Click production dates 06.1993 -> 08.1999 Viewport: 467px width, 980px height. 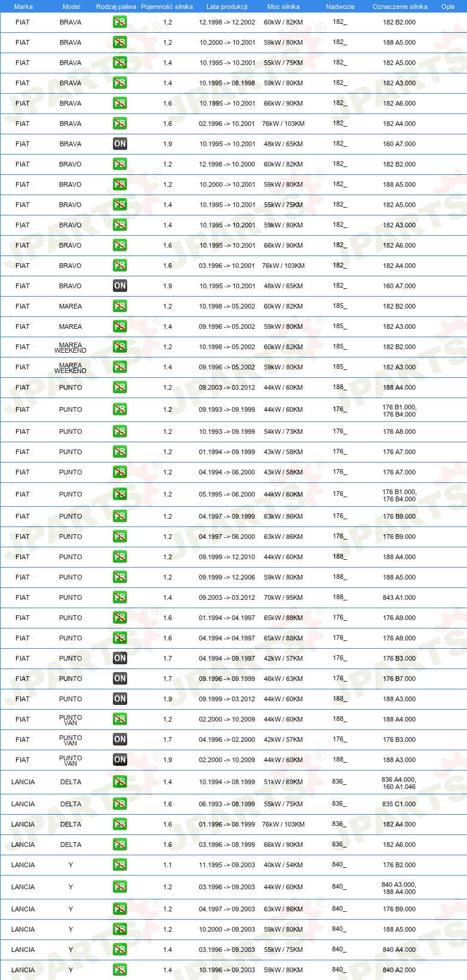pos(227,804)
